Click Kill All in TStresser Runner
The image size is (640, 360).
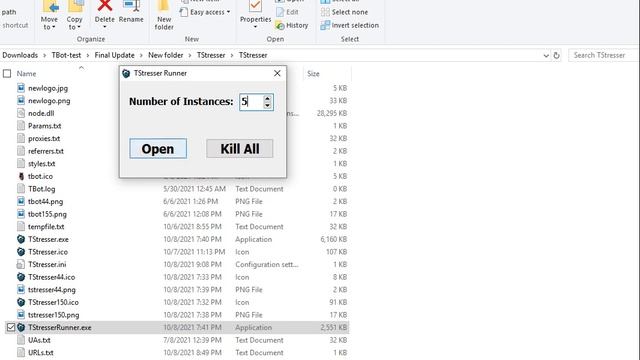tap(240, 149)
